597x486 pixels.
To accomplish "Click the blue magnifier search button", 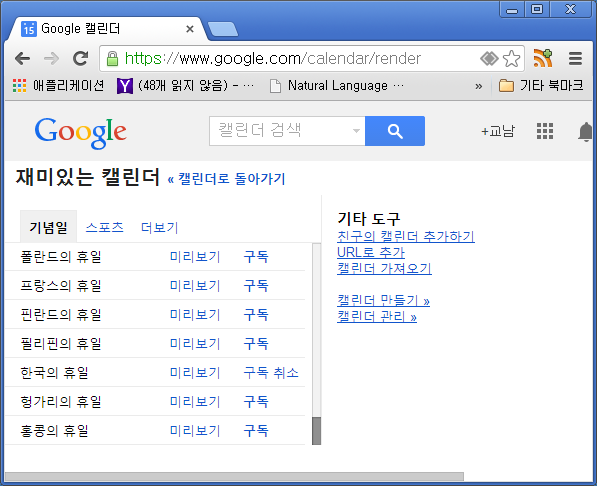I will 395,131.
